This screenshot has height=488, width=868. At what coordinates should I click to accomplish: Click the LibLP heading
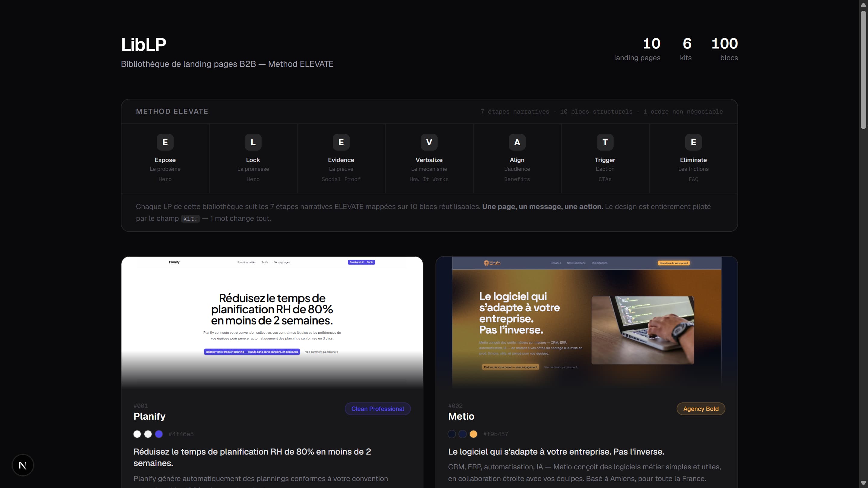(x=143, y=45)
